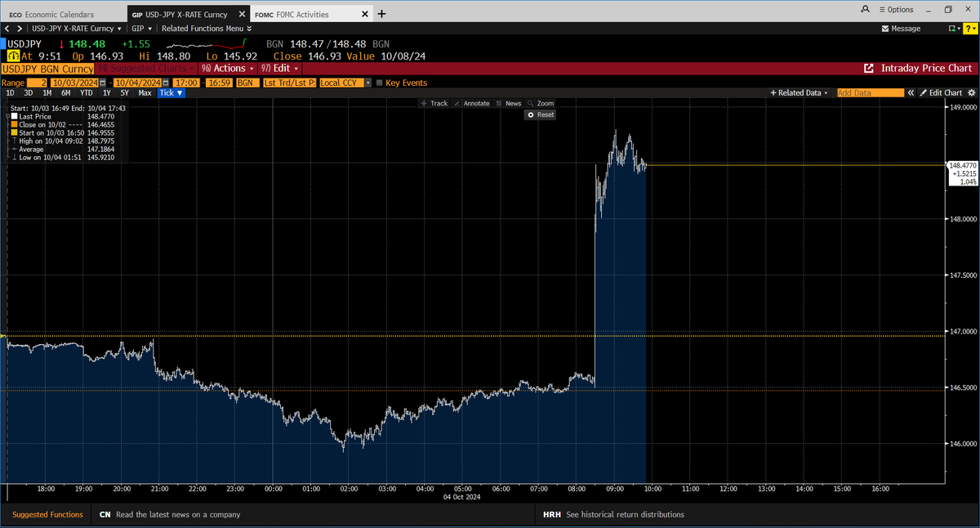Open the Local CCY currency dropdown

(x=345, y=83)
